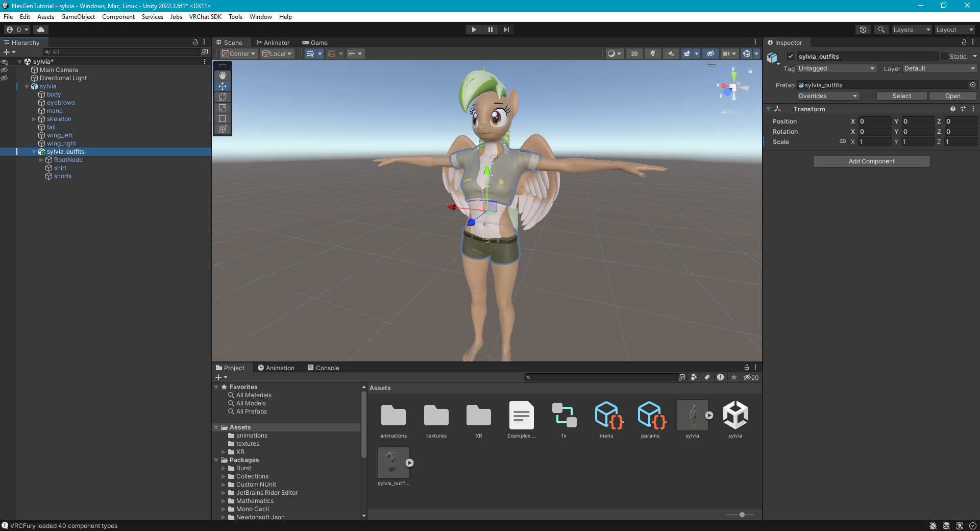Toggle scene lighting icon

pos(653,54)
